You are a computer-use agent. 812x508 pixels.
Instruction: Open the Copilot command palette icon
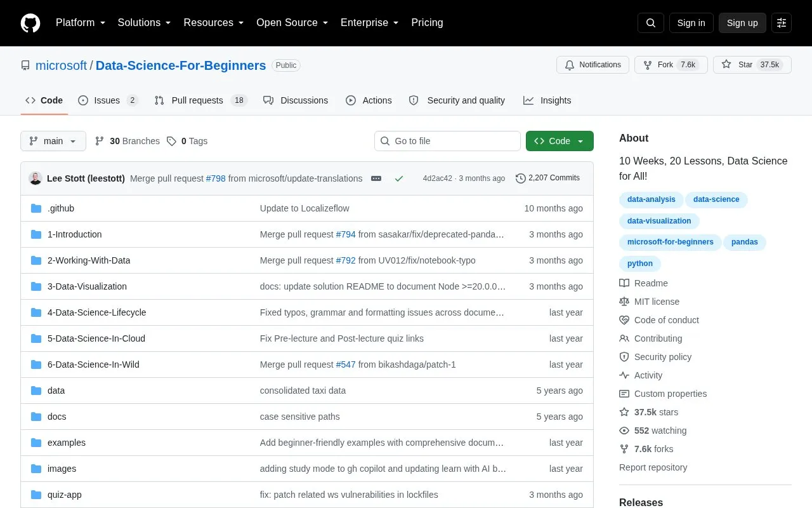782,23
